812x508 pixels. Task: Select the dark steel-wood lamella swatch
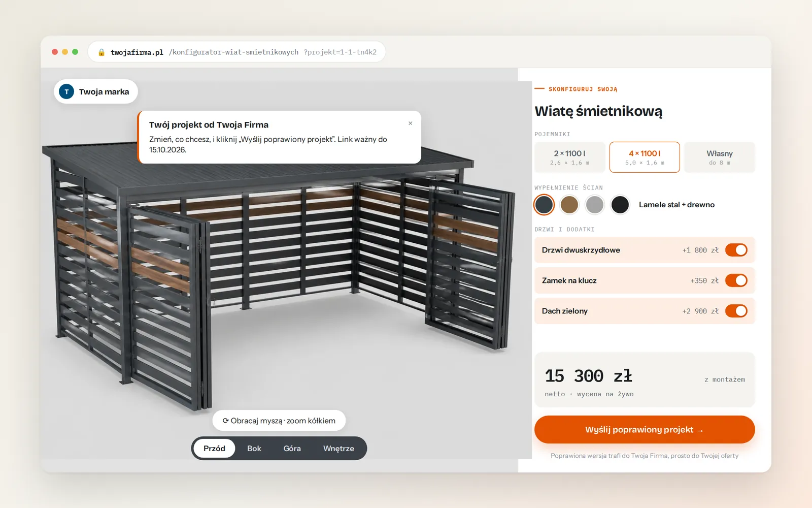pos(544,205)
